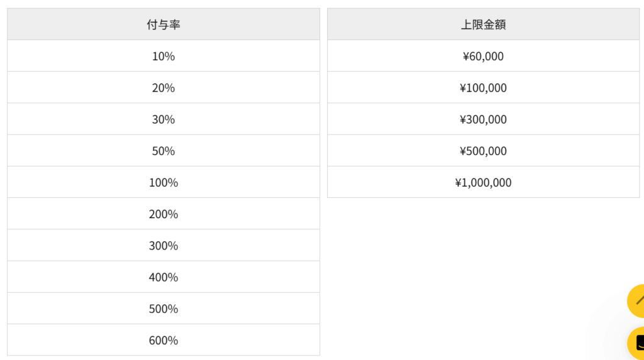The image size is (644, 360).
Task: Choose the ¥300,000 limit cell
Action: point(483,119)
